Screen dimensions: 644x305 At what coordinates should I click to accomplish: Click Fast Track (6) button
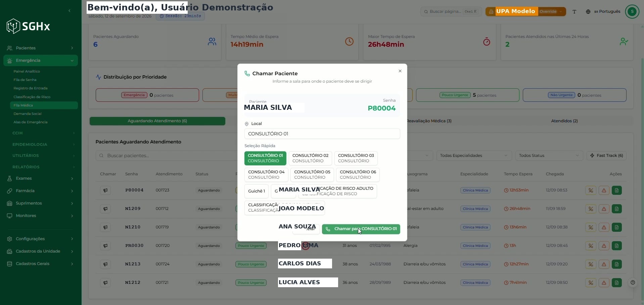pos(607,156)
